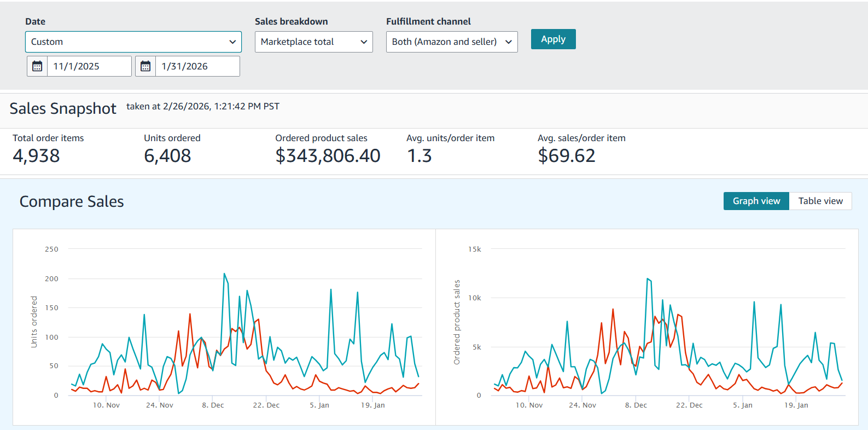This screenshot has height=430, width=868.
Task: Click the Total order items value 4,938
Action: click(36, 156)
